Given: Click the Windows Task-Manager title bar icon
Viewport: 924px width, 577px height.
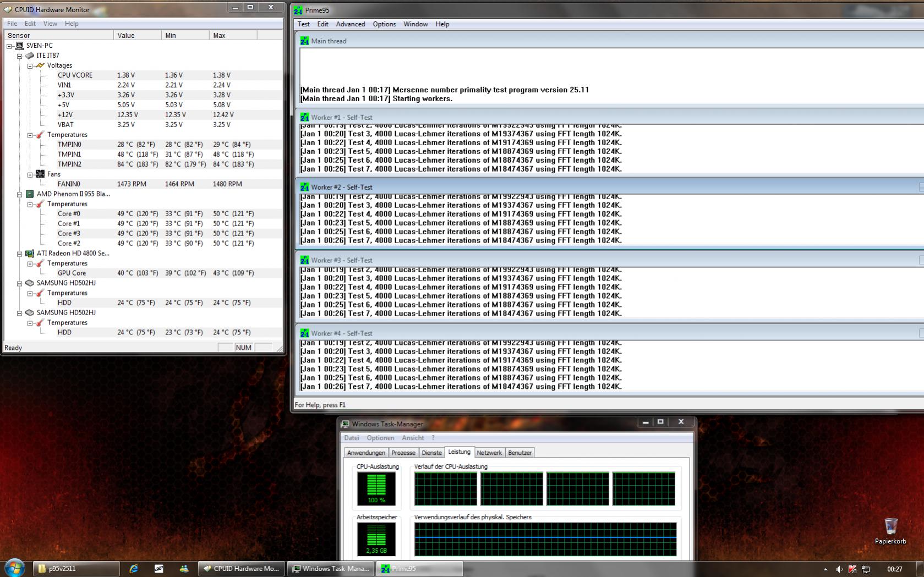Looking at the screenshot, I should point(345,424).
